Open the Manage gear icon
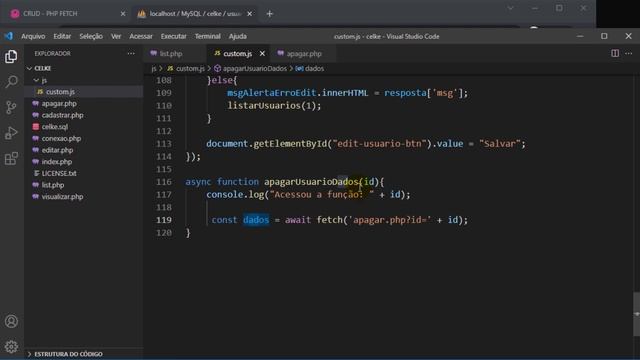 (x=11, y=347)
